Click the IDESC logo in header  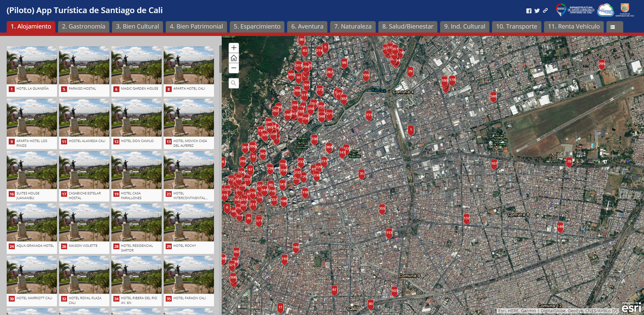click(x=561, y=9)
